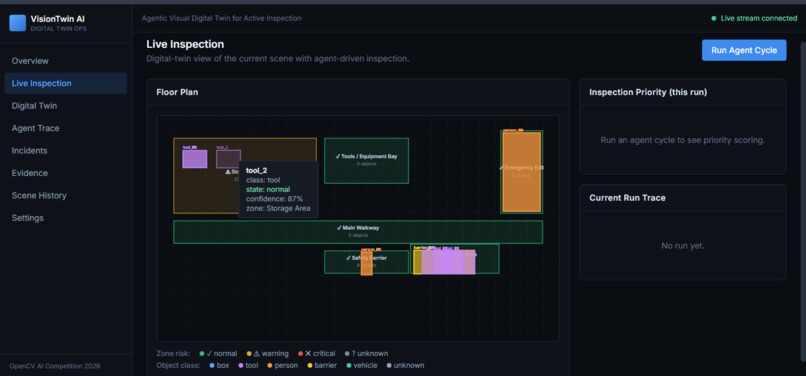Click the "No run yet." message
The image size is (806, 376).
[x=683, y=246]
